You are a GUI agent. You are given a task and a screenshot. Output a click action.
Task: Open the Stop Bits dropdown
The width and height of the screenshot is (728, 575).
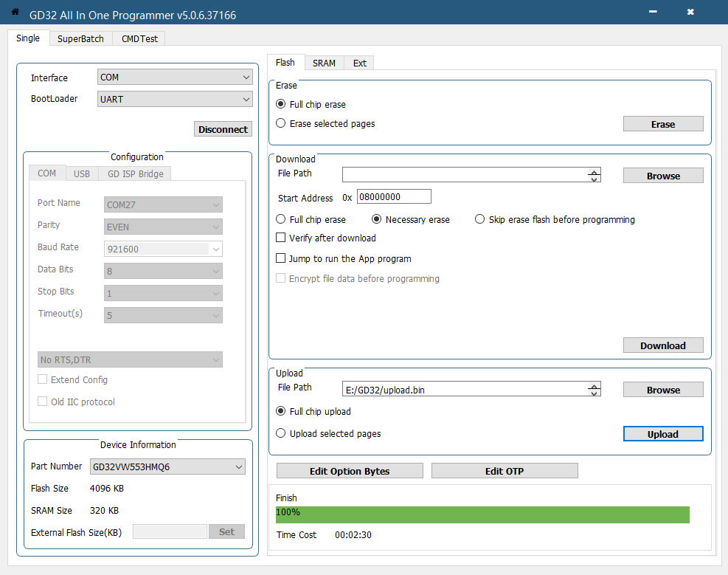pos(163,293)
